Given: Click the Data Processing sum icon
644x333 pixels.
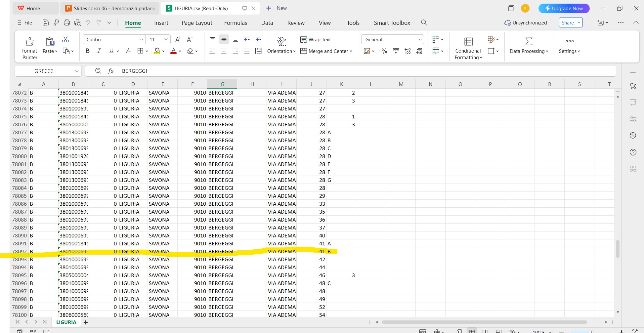Looking at the screenshot, I should coord(529,41).
